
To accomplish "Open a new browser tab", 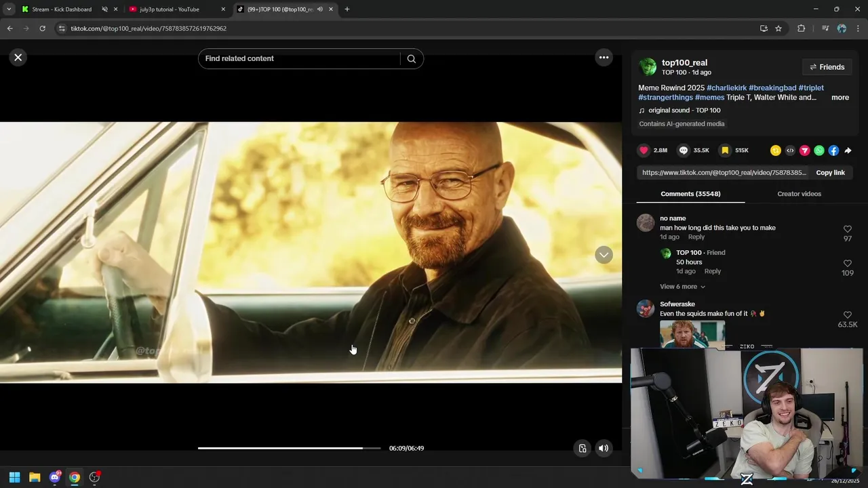I will click(347, 9).
